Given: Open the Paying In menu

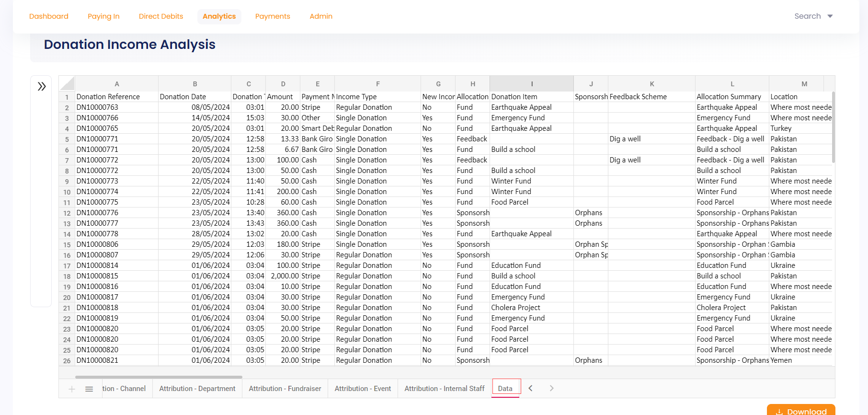Looking at the screenshot, I should click(103, 16).
